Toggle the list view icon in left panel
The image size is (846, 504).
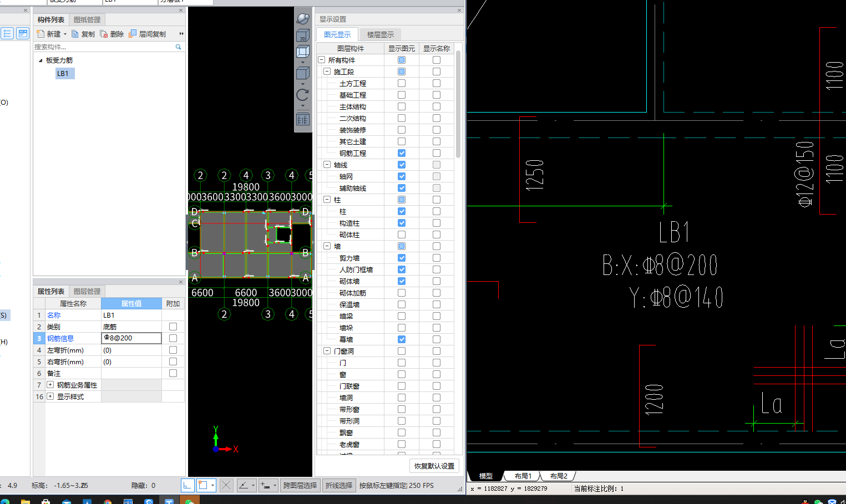[x=7, y=34]
